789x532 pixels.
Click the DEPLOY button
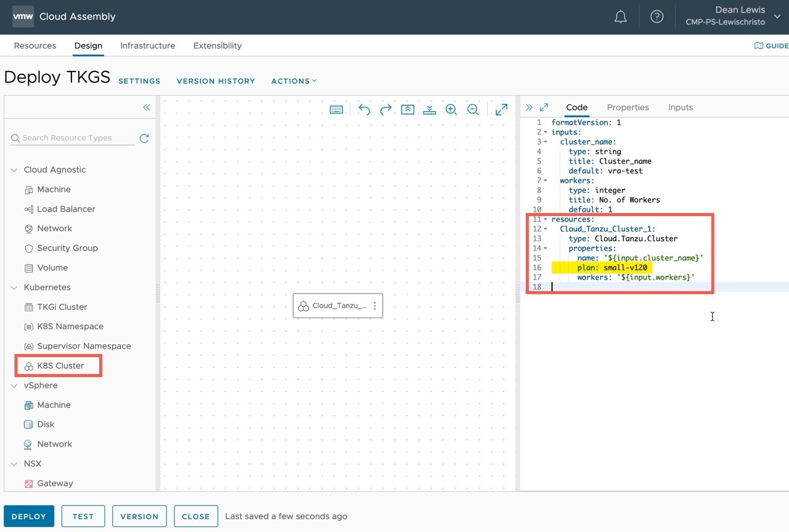[x=29, y=516]
